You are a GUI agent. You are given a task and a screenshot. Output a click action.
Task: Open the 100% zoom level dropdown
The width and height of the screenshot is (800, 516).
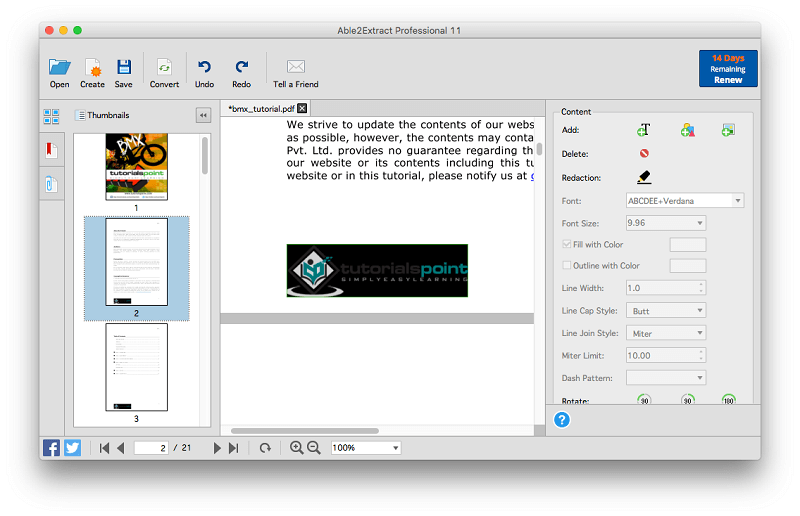coord(366,448)
